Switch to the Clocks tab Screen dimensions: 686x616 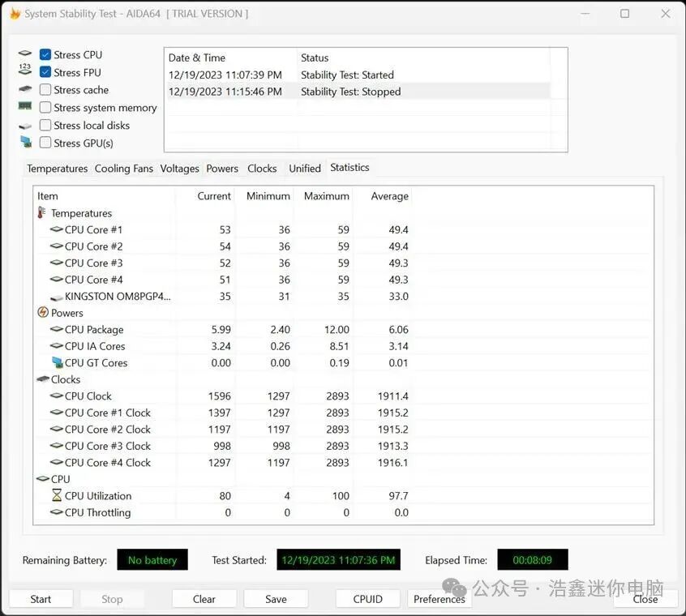point(262,169)
